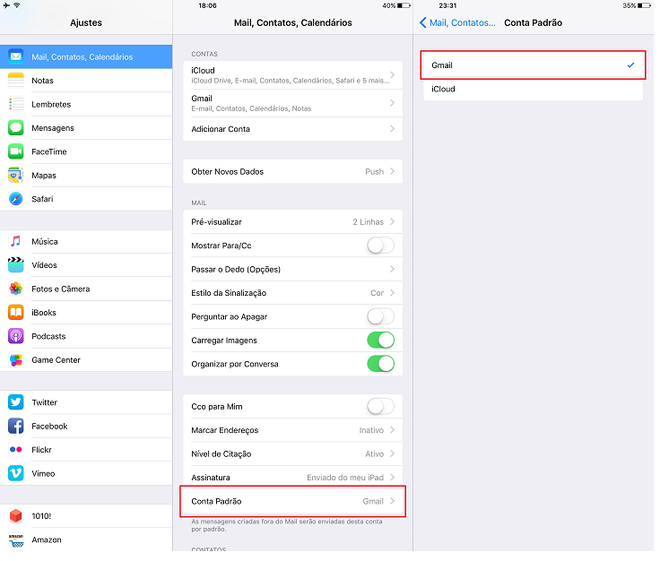This screenshot has width=660, height=561.
Task: Select Notas in Ajustes sidebar
Action: tap(86, 80)
